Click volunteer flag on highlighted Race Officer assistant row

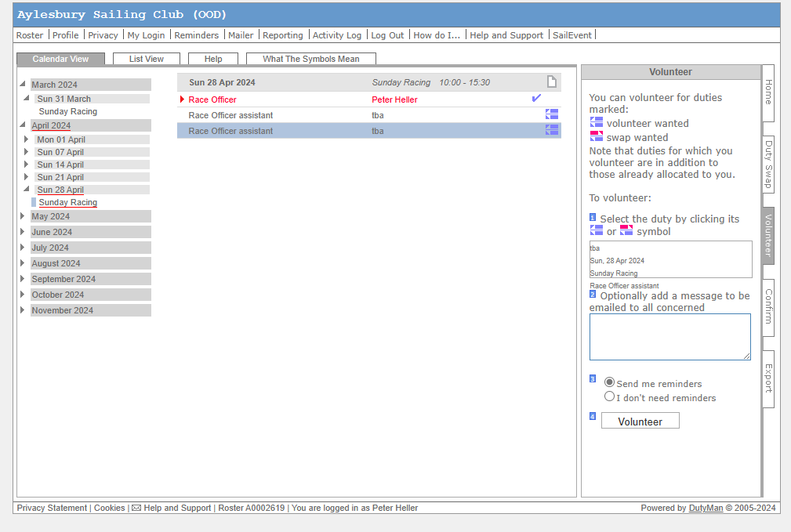552,130
